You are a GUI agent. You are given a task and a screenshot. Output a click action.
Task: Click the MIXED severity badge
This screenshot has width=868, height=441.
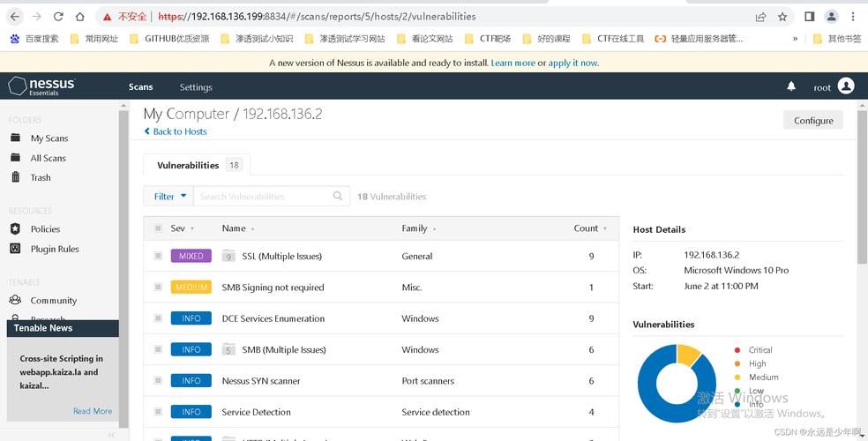191,256
